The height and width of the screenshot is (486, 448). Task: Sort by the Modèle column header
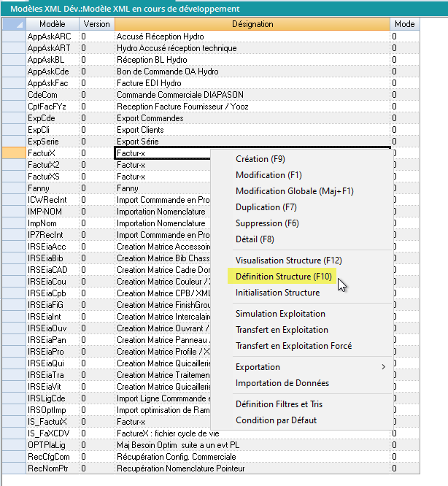click(52, 24)
